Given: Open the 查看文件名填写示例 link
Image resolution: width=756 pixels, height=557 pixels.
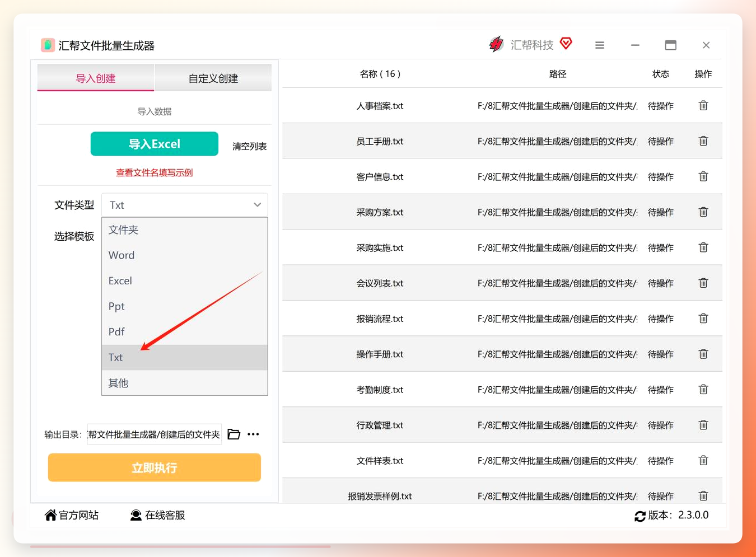Looking at the screenshot, I should (155, 172).
